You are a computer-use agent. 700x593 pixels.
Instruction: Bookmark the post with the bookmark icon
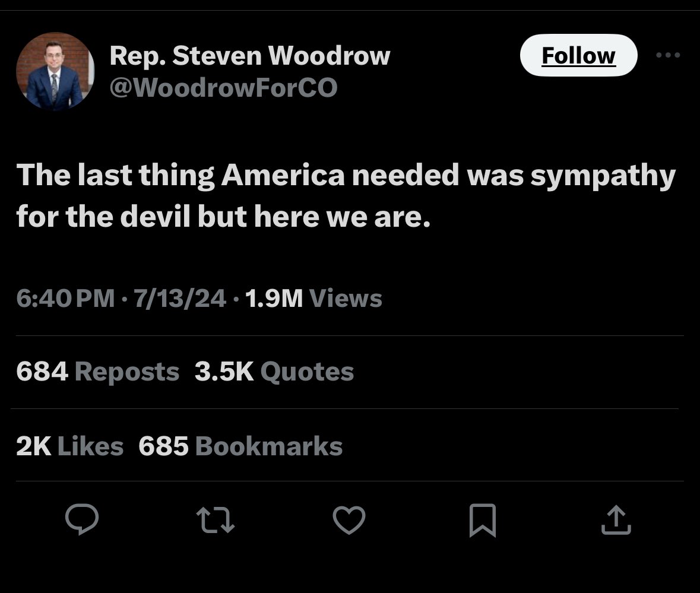tap(482, 521)
